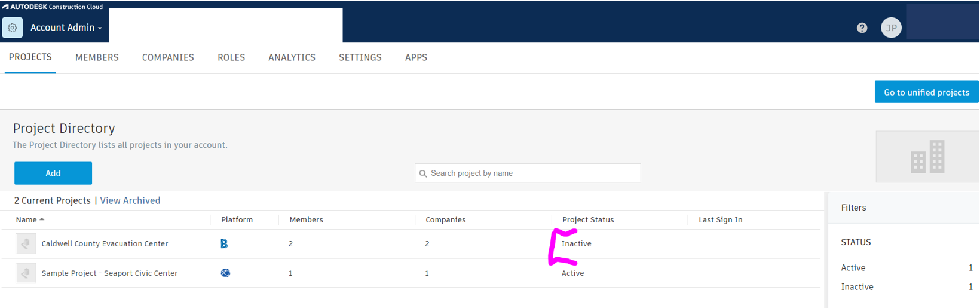Focus the Search project by name field

tap(532, 173)
